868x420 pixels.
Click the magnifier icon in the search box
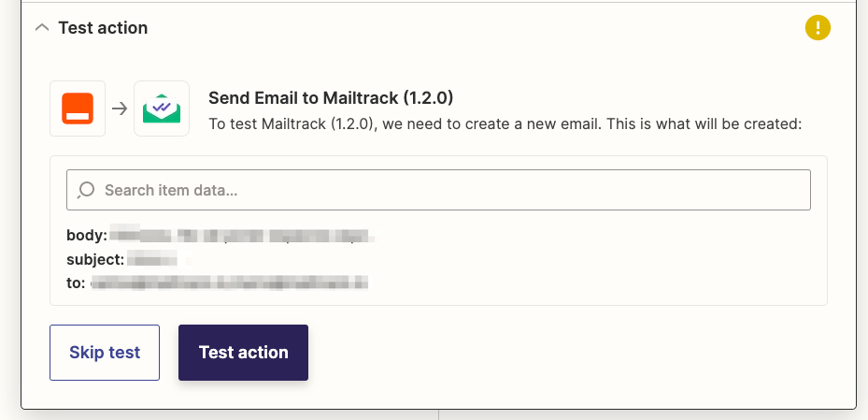[x=86, y=190]
